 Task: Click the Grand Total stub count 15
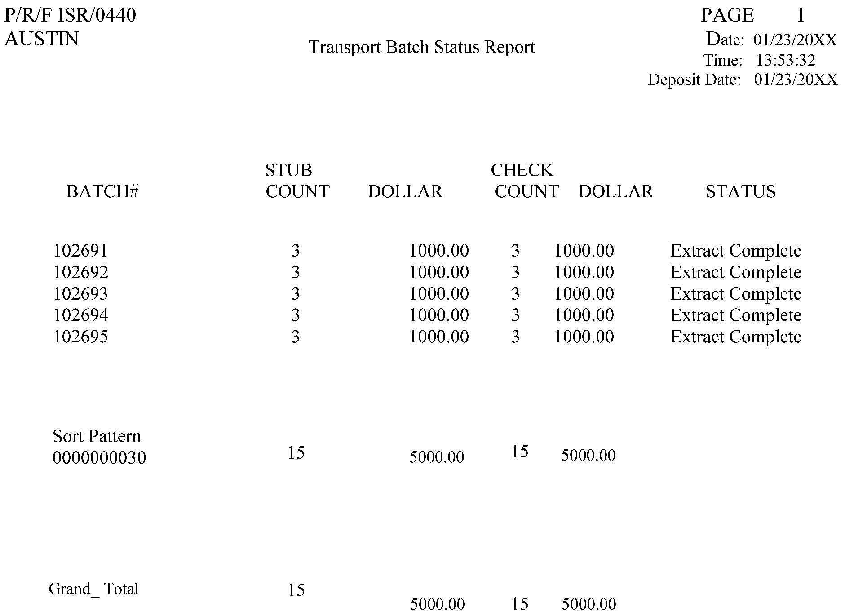[x=296, y=590]
